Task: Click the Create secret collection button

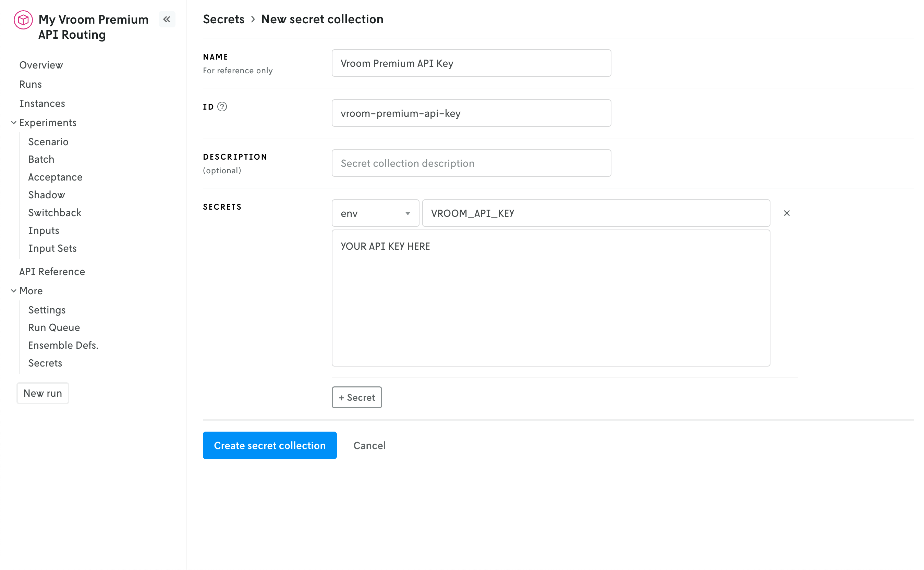Action: [269, 445]
